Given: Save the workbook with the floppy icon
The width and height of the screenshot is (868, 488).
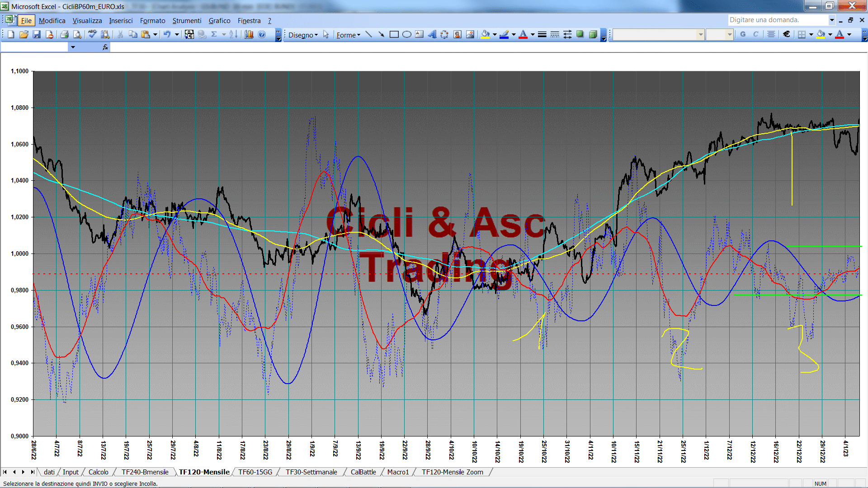Looking at the screenshot, I should [37, 34].
